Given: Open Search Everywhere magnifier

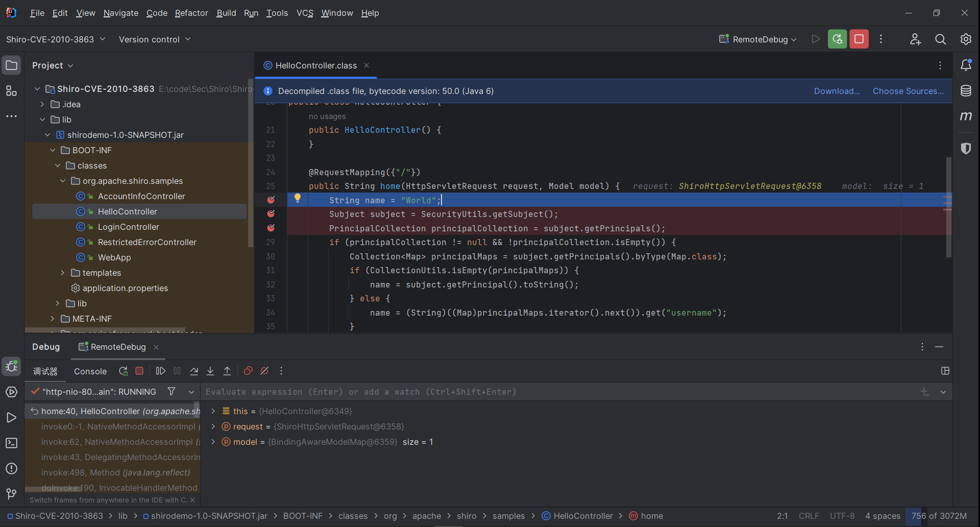Looking at the screenshot, I should pos(940,39).
